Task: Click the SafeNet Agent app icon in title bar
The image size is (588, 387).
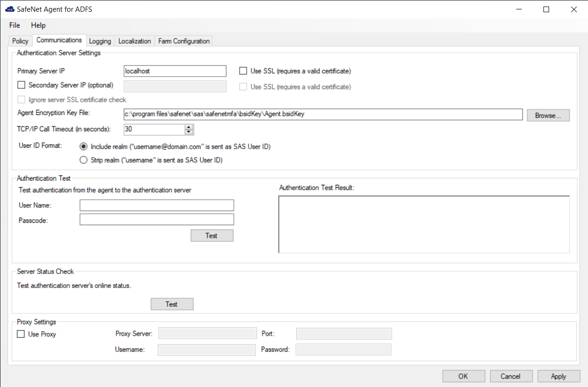Action: click(9, 9)
